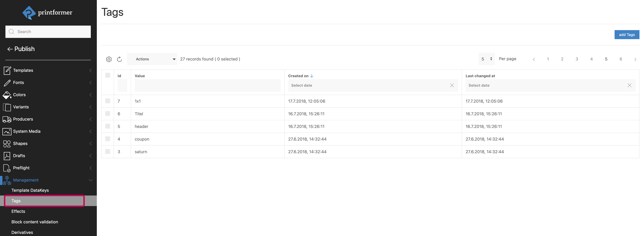This screenshot has height=236, width=644.
Task: Click the System Media image icon
Action: [x=7, y=132]
